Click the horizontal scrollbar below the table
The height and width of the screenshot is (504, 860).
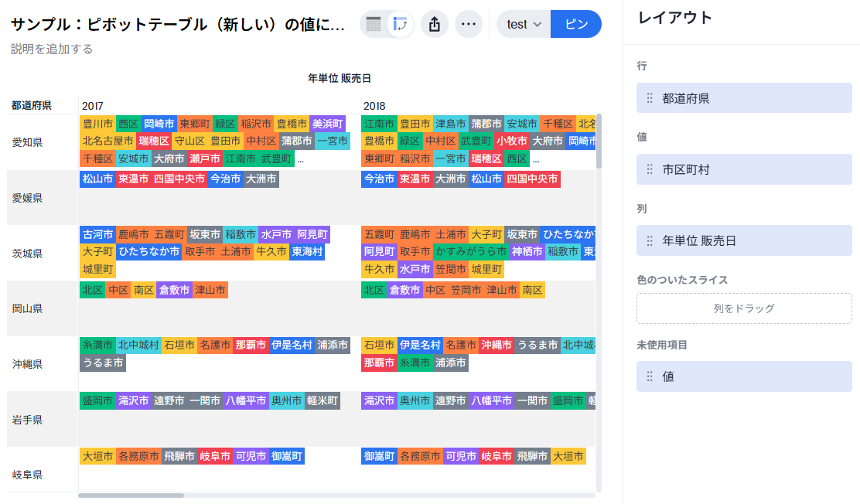click(x=131, y=495)
